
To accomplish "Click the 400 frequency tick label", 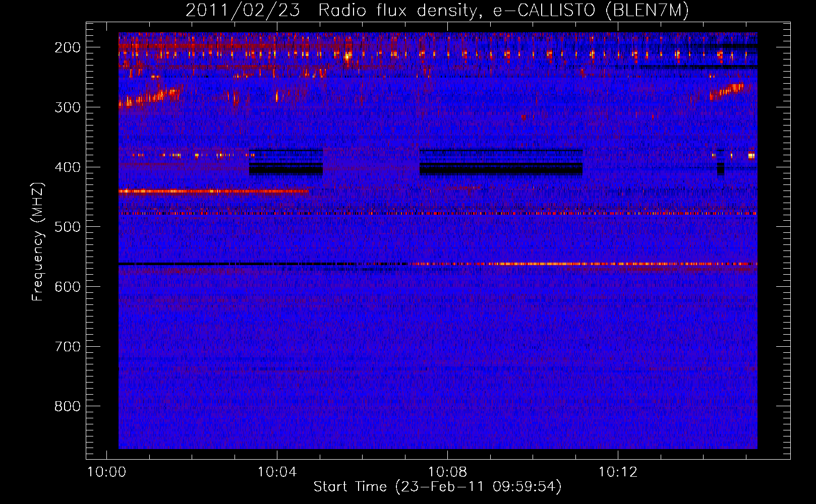I will pos(68,167).
